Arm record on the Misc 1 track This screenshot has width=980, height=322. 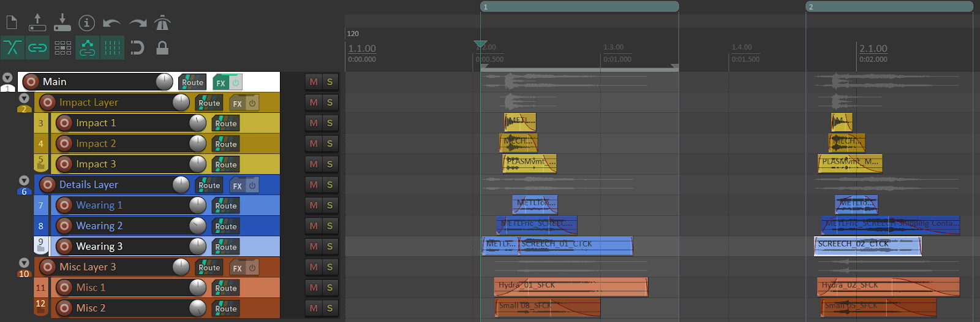[64, 288]
